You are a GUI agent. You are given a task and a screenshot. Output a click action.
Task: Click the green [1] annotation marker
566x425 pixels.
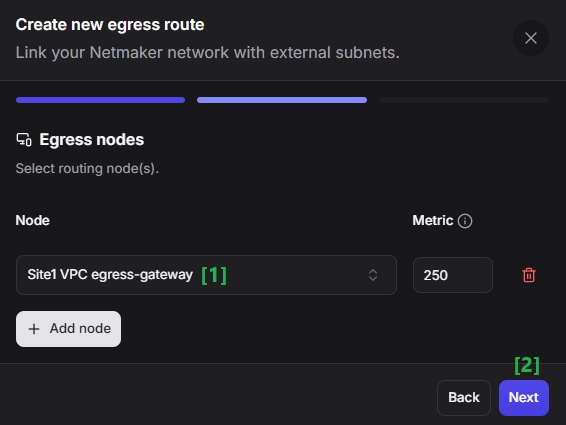(214, 276)
